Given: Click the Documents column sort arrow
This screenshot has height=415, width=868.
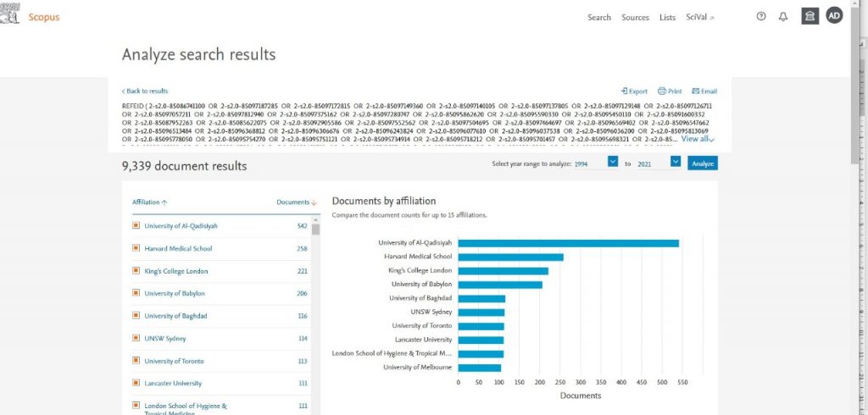Looking at the screenshot, I should click(x=314, y=202).
